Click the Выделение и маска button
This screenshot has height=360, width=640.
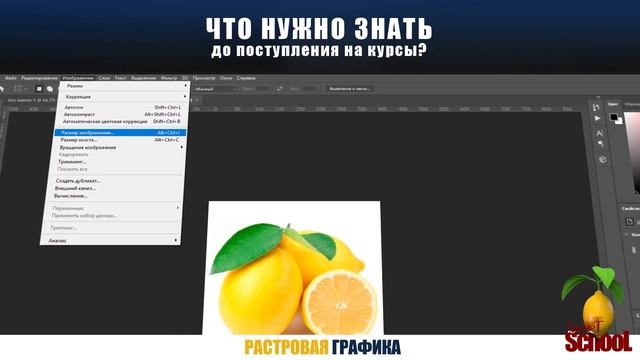coord(350,89)
